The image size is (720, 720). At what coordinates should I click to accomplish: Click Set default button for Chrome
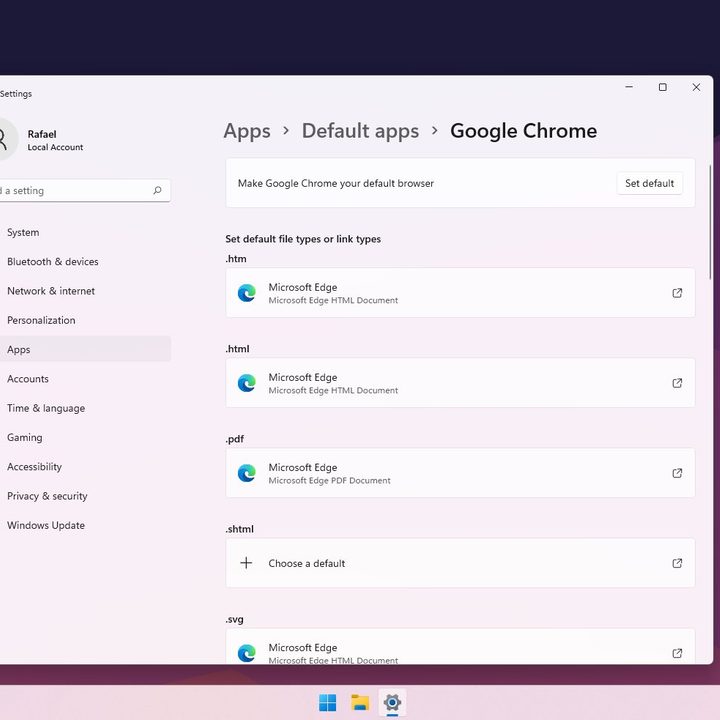[649, 183]
